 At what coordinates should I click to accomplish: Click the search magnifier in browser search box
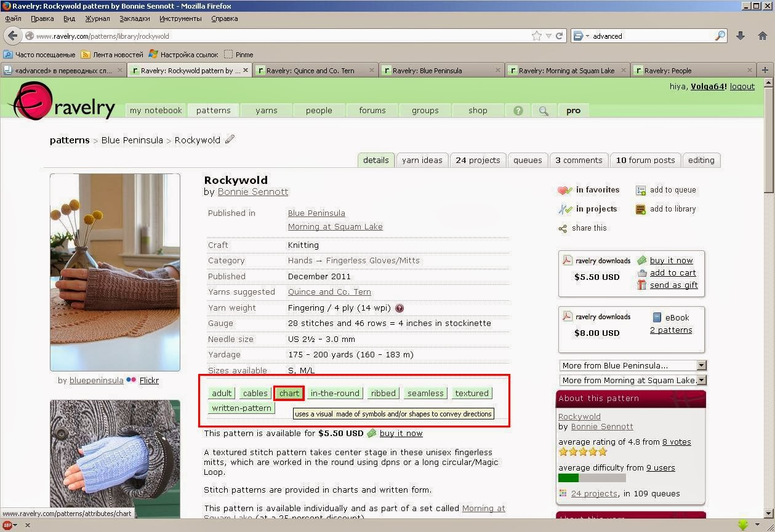coord(720,36)
